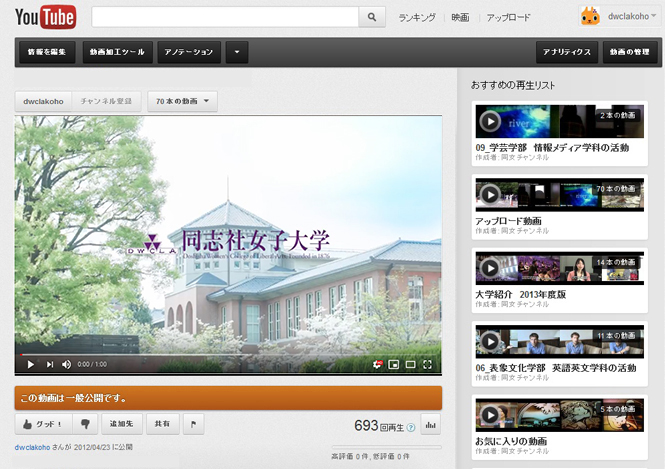665x469 pixels.
Task: Play the 09_学芸学部 playlist play icon
Action: coord(490,121)
